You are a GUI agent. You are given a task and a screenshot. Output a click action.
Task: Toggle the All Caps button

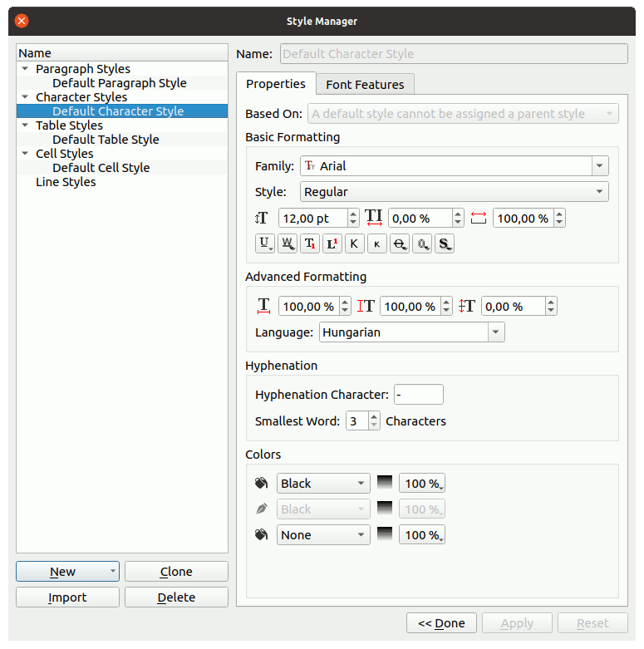(x=354, y=243)
